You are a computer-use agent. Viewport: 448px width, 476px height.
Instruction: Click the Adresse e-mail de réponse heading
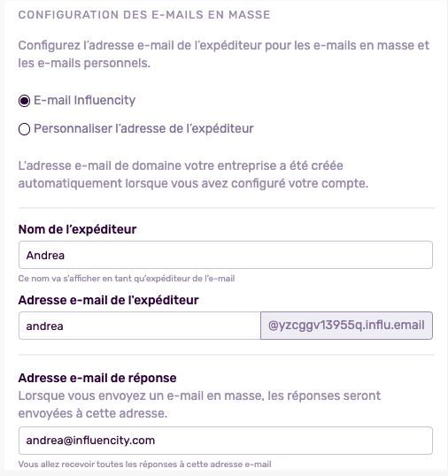tap(97, 379)
